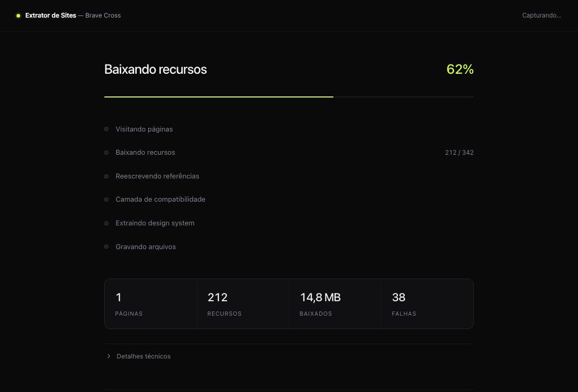Click the PÁGINAS stat label

129,314
